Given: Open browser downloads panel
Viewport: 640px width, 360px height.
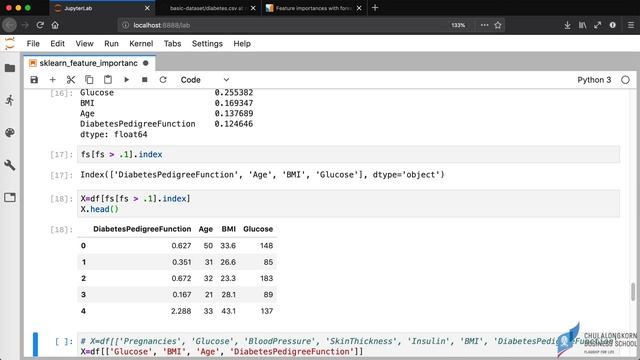Looking at the screenshot, I should [x=567, y=25].
